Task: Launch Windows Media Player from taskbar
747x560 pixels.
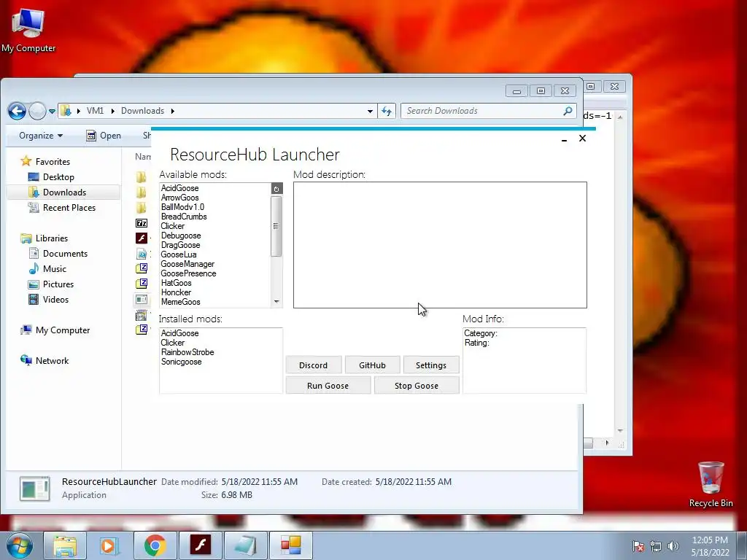Action: click(x=109, y=545)
